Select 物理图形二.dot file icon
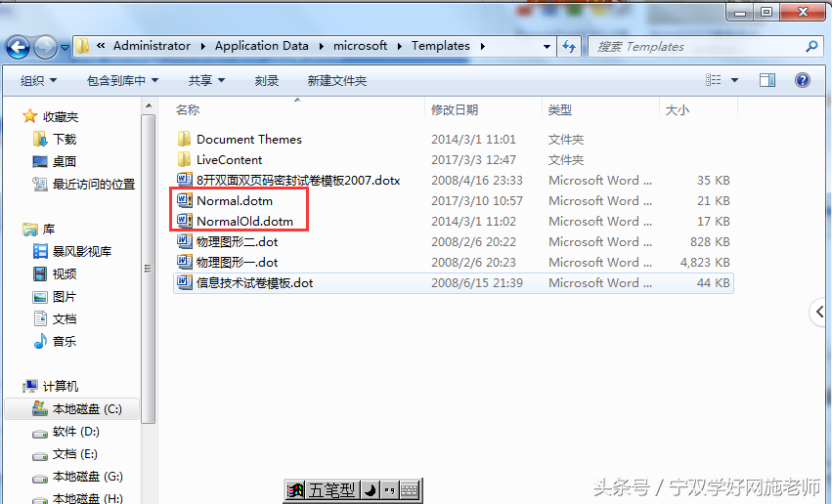The width and height of the screenshot is (832, 504). point(184,241)
